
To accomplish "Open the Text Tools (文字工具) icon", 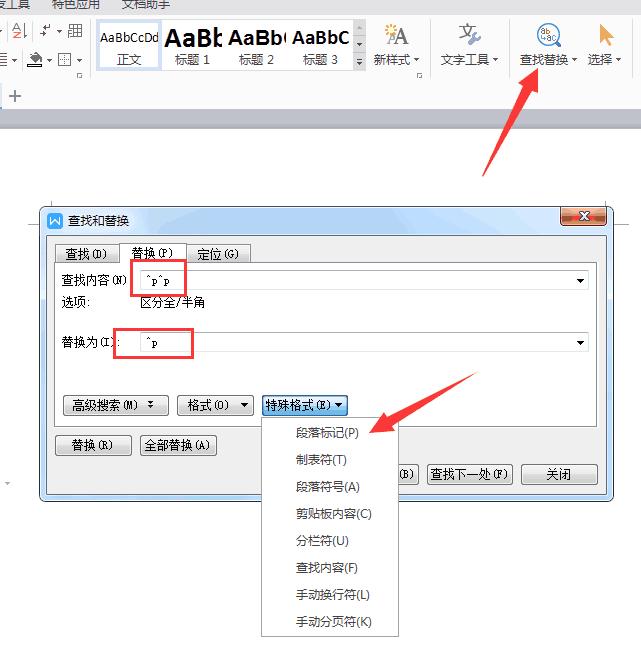I will point(469,34).
